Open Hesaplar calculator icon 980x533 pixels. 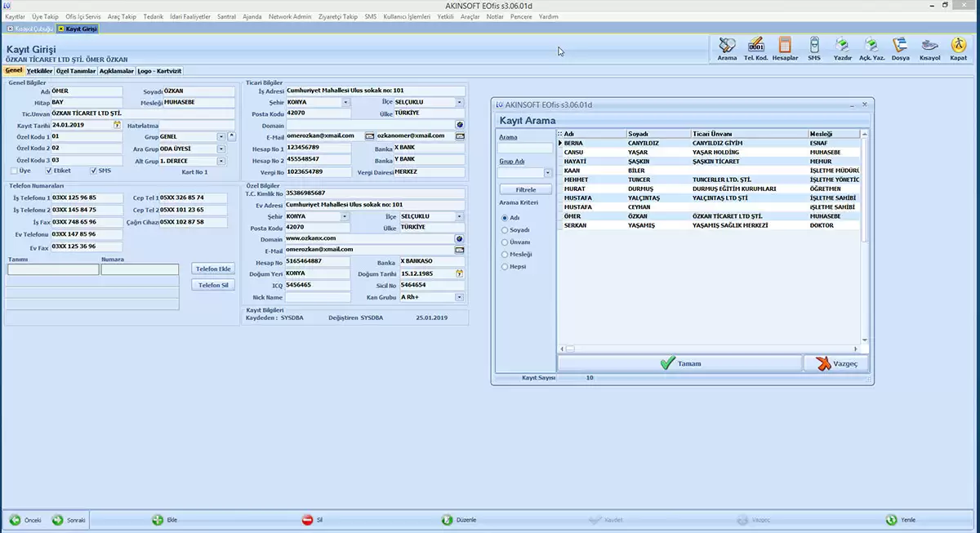785,47
